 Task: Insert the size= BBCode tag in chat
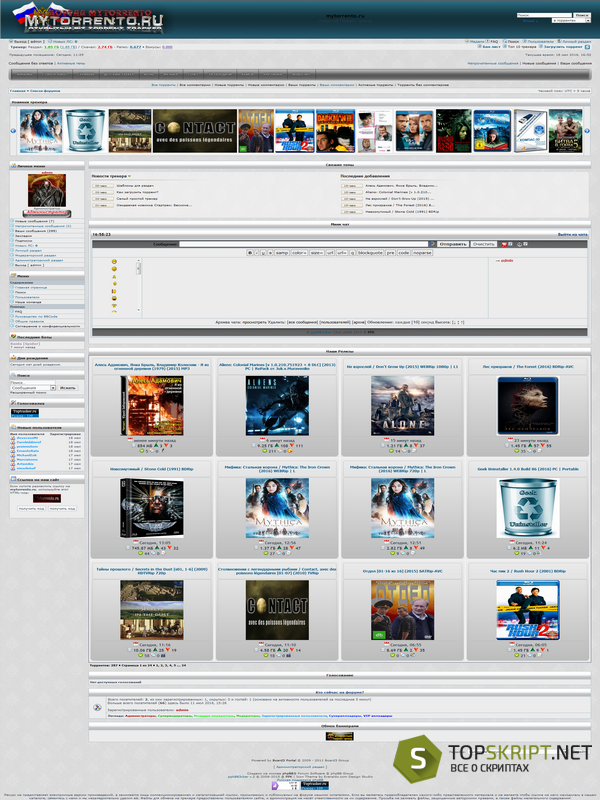tap(316, 253)
